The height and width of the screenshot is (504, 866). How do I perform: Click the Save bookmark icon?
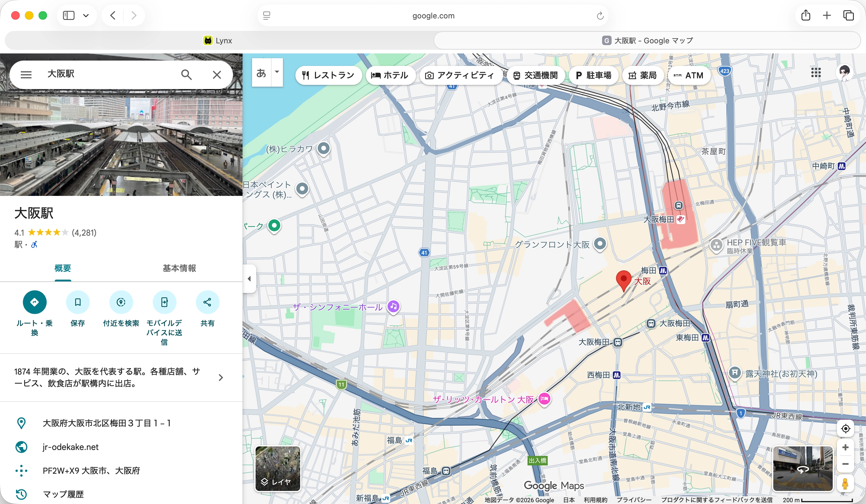(78, 302)
